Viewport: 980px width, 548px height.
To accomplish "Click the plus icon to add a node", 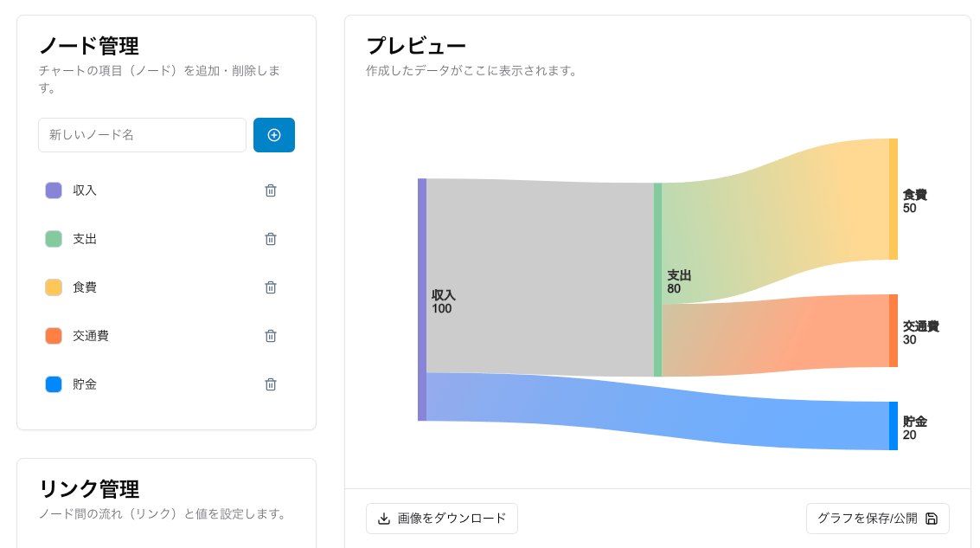I will click(273, 135).
